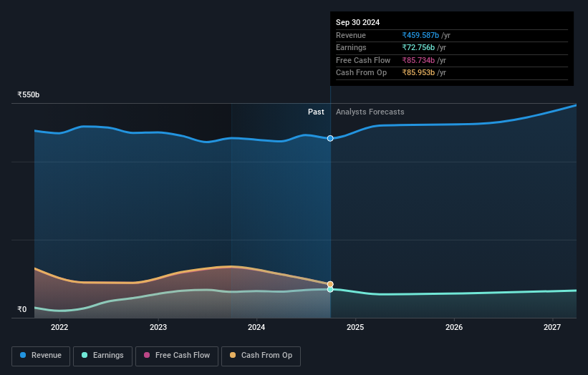Image resolution: width=588 pixels, height=375 pixels.
Task: Click the ₹550b y-axis label
Action: point(28,94)
